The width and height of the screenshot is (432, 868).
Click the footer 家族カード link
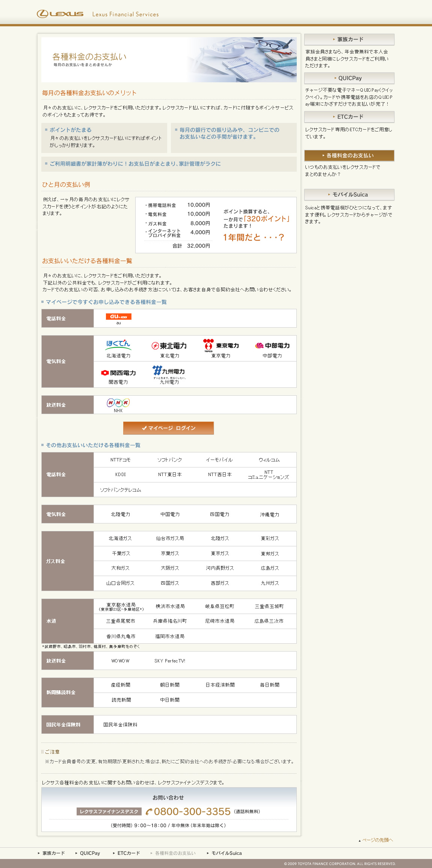[x=53, y=853]
